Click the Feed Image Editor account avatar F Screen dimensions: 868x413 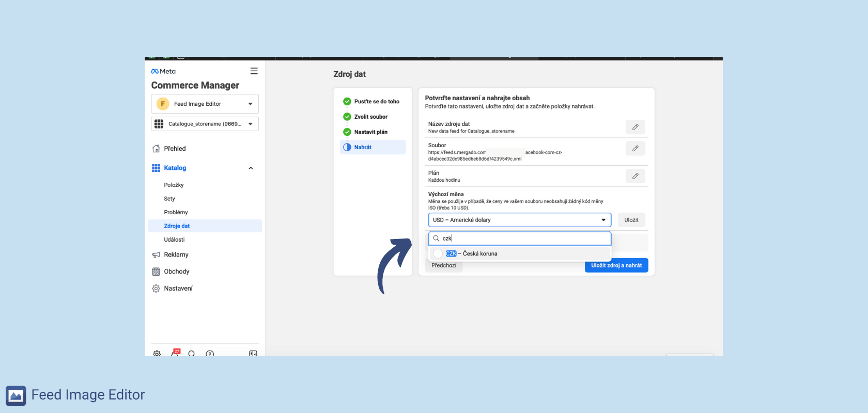click(x=163, y=104)
